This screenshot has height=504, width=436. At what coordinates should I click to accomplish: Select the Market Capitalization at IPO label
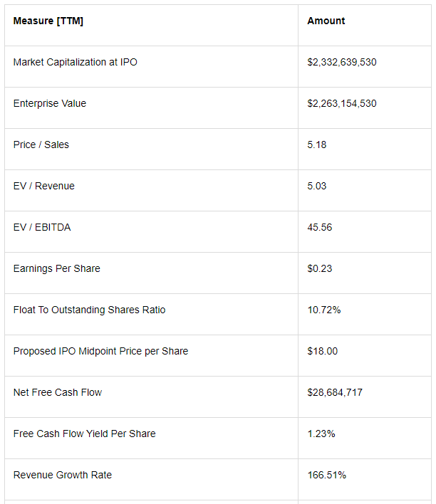tap(76, 62)
